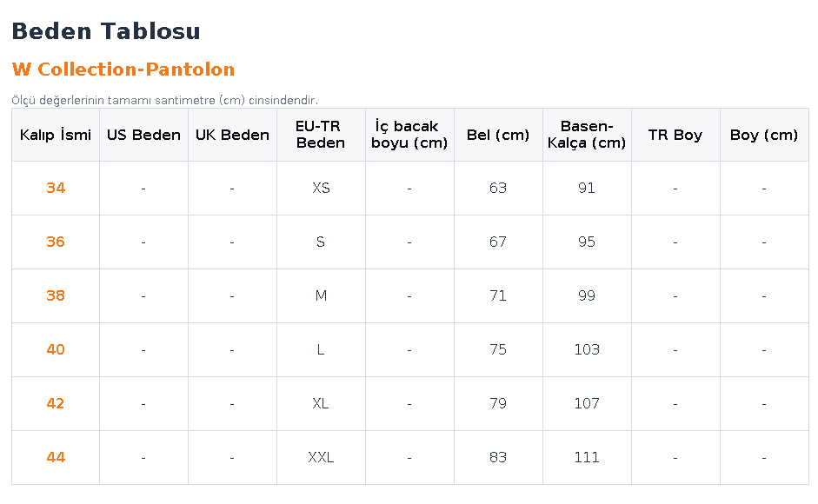The height and width of the screenshot is (504, 818).
Task: Click the Boy (cm) column header
Action: pyautogui.click(x=764, y=136)
